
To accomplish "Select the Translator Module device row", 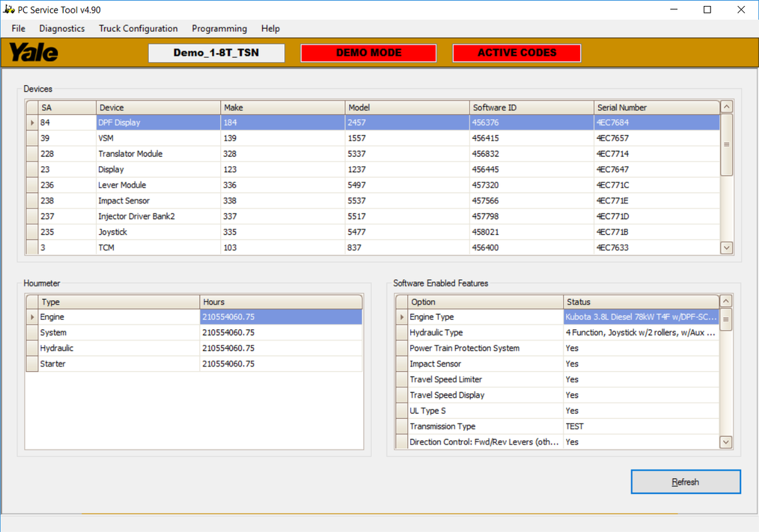I will tap(373, 154).
